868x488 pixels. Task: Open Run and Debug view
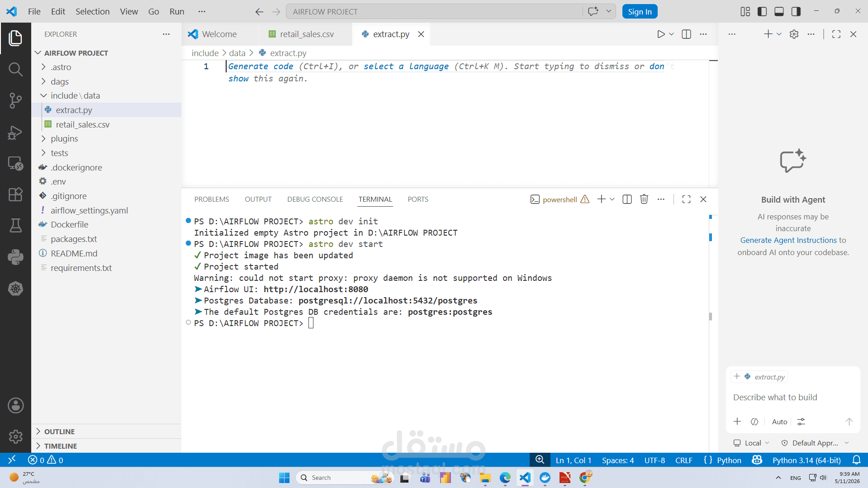(15, 132)
